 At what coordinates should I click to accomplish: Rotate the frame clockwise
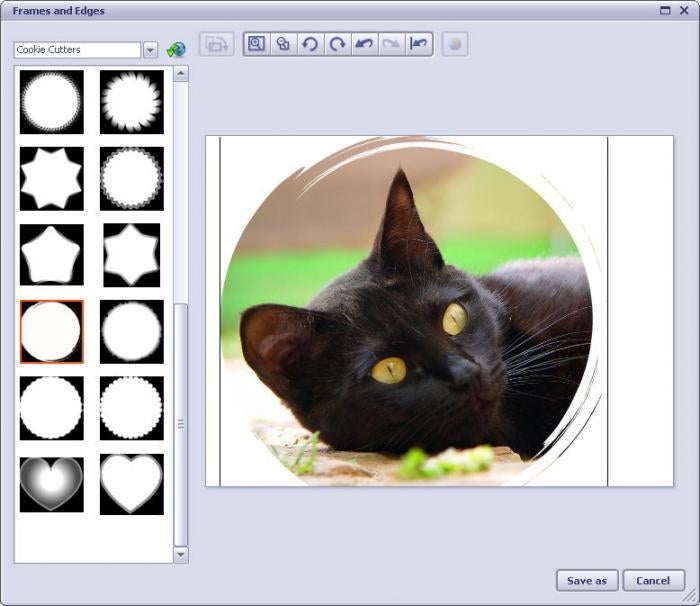coord(338,44)
